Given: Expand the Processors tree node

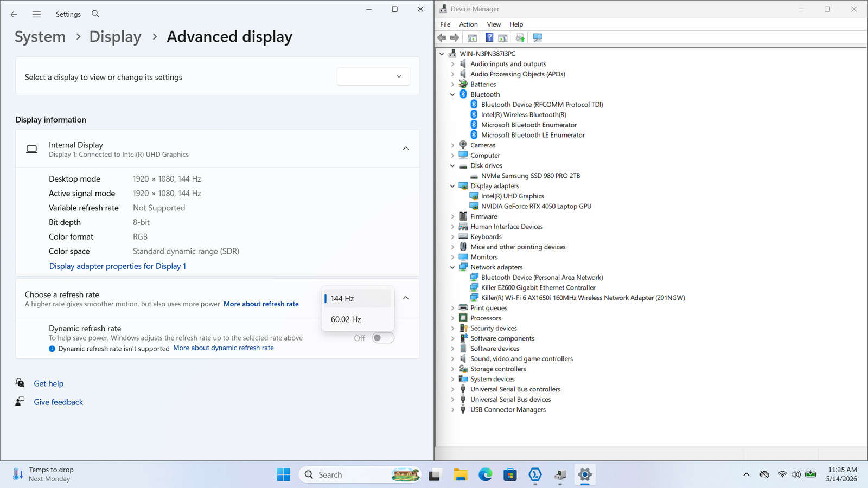Looking at the screenshot, I should pos(452,318).
